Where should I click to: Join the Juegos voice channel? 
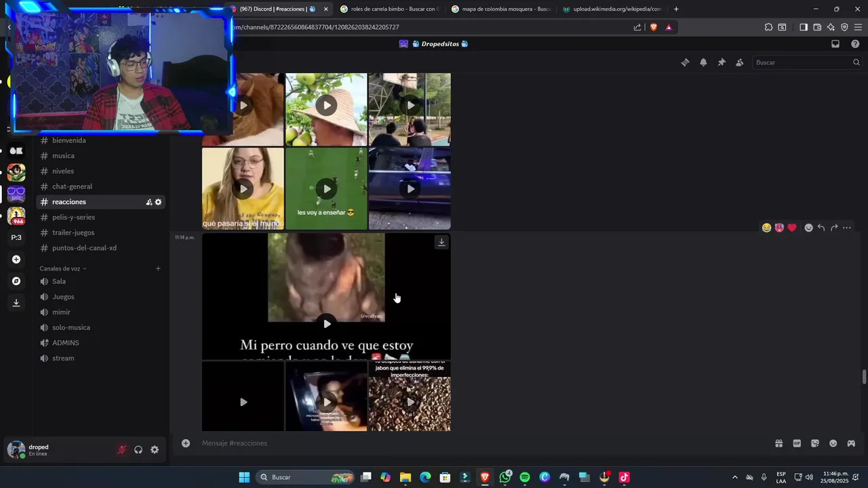point(100,297)
